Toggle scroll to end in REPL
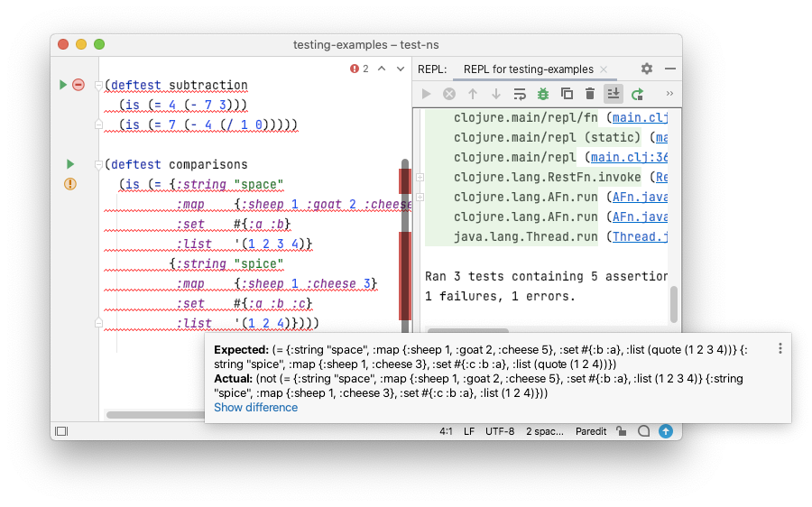Viewport: 812px width, 507px height. coord(614,94)
